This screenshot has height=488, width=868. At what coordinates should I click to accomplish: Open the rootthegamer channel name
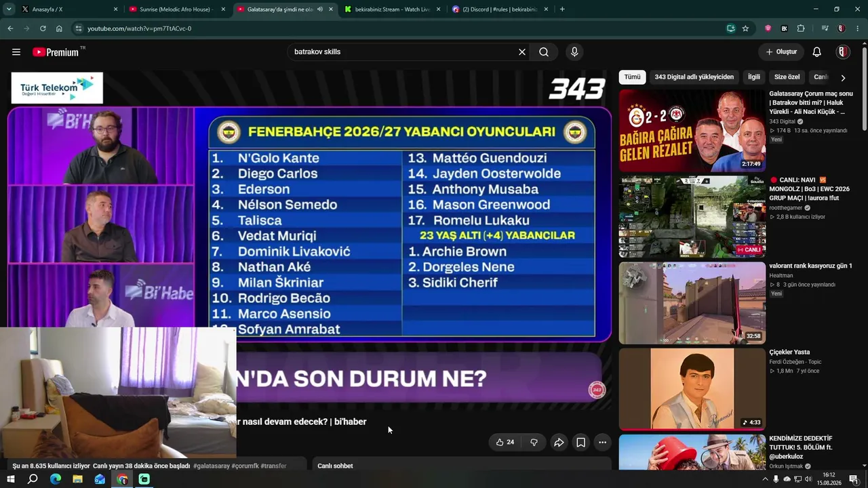(786, 208)
